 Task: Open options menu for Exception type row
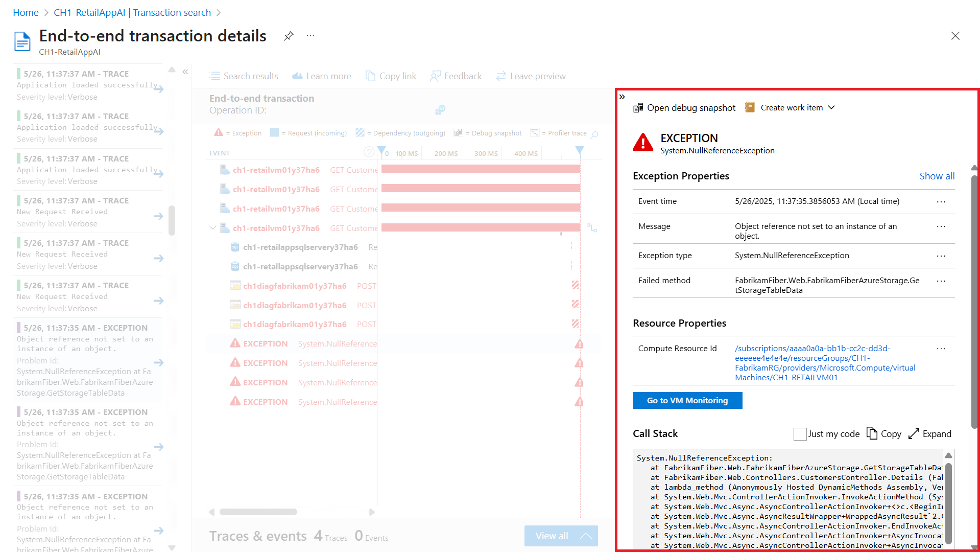941,256
